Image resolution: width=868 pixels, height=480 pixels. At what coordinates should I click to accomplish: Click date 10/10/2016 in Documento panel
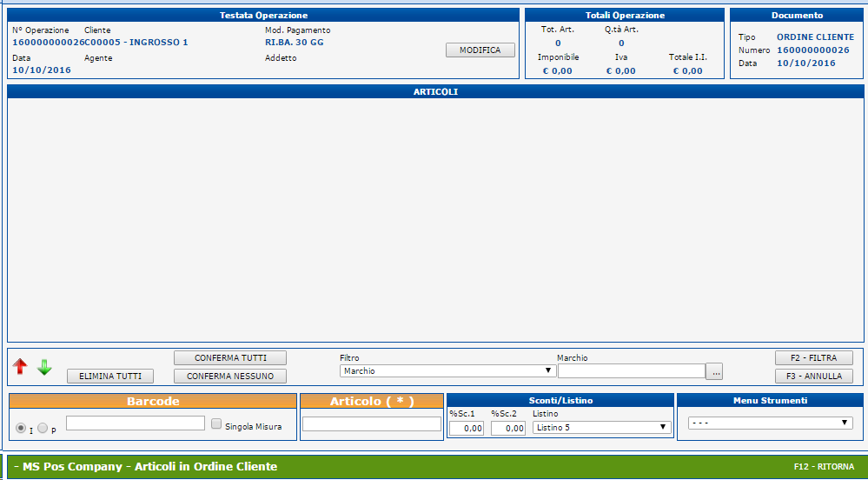(806, 63)
